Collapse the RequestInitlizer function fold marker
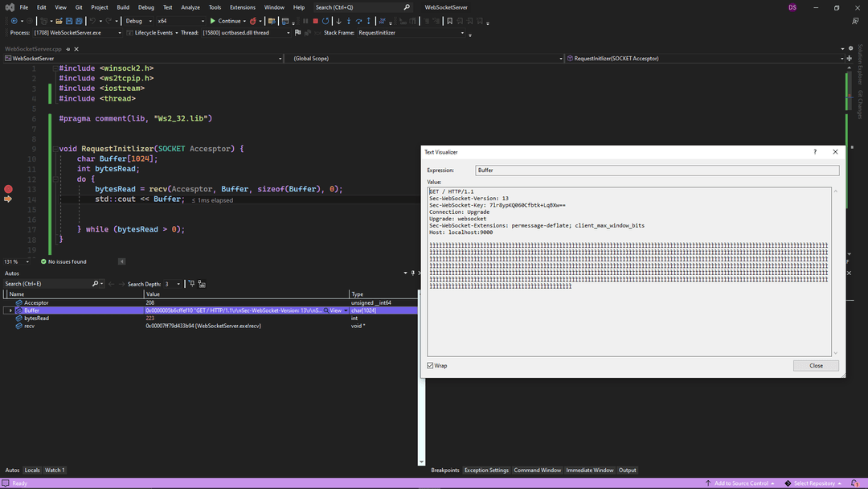 click(55, 149)
